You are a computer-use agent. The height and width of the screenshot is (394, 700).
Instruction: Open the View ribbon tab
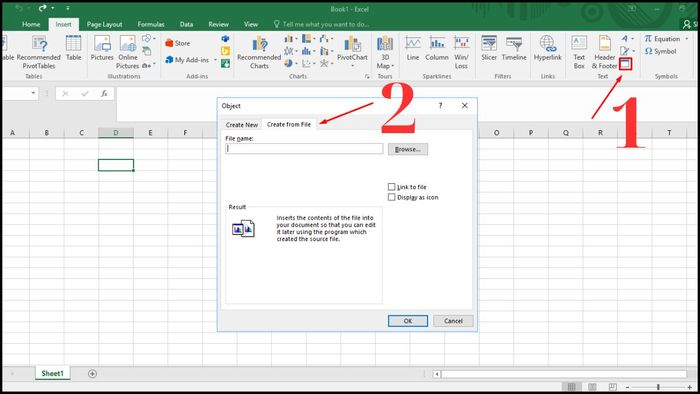[x=250, y=24]
